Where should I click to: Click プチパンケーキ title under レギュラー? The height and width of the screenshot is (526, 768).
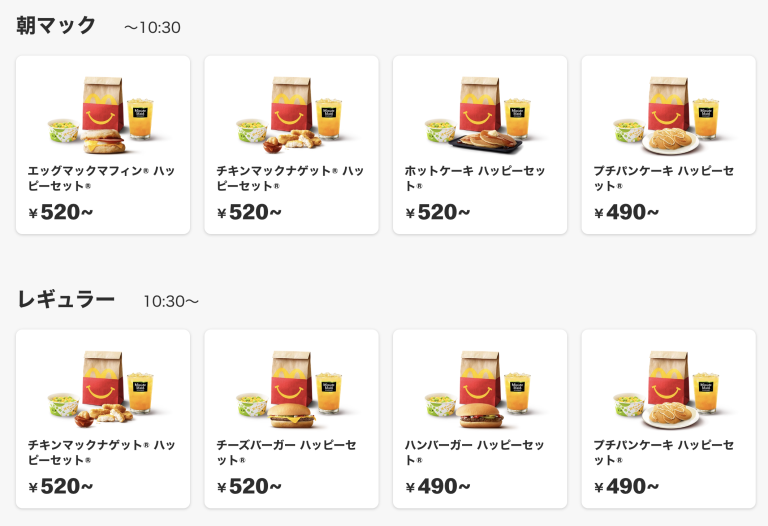pos(663,452)
